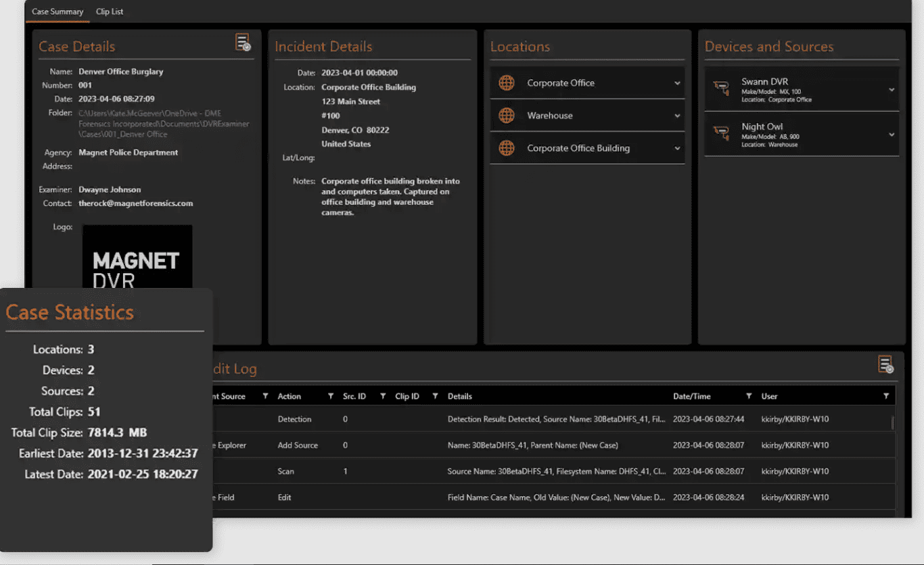Select the Detection action row
The width and height of the screenshot is (924, 565).
(x=553, y=419)
